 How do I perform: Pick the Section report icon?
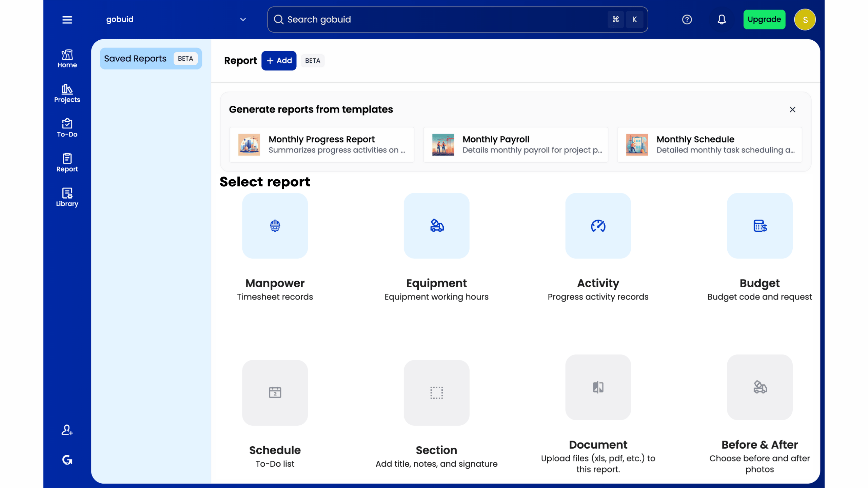(x=436, y=392)
